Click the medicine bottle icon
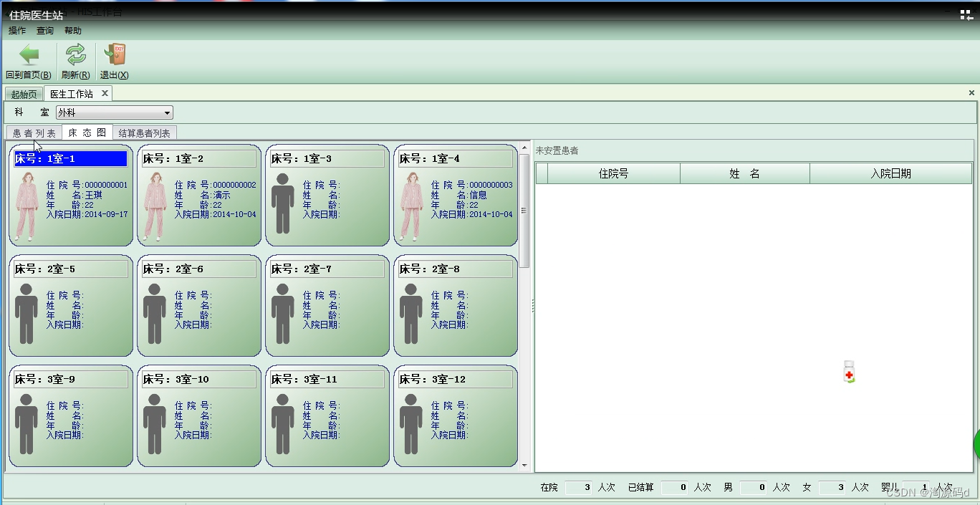Screen dimensions: 980x505 click(849, 372)
